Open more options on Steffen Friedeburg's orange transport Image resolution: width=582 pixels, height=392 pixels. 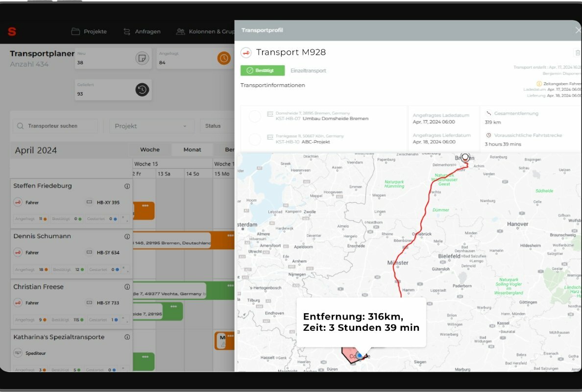[145, 206]
